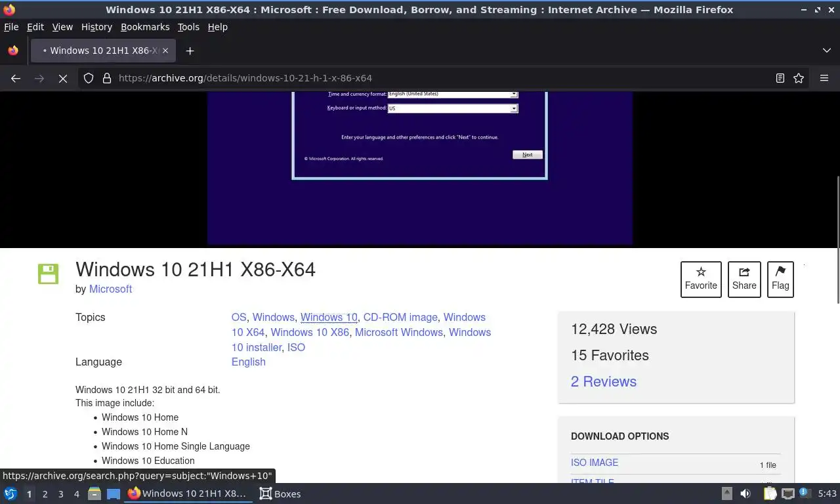Click Next in the installer preview
840x504 pixels.
click(x=528, y=155)
